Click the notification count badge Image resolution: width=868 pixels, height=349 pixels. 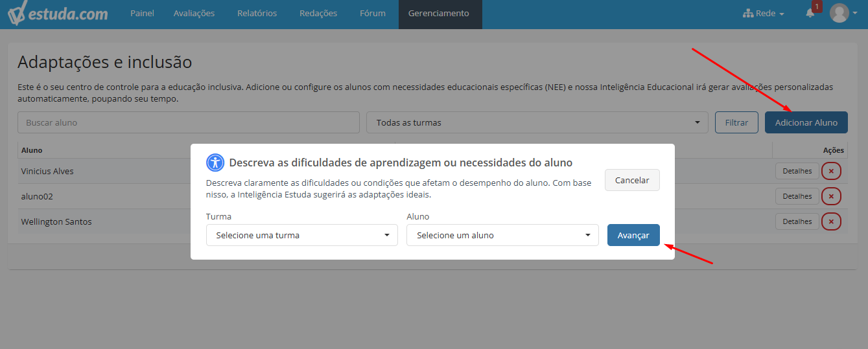[817, 6]
